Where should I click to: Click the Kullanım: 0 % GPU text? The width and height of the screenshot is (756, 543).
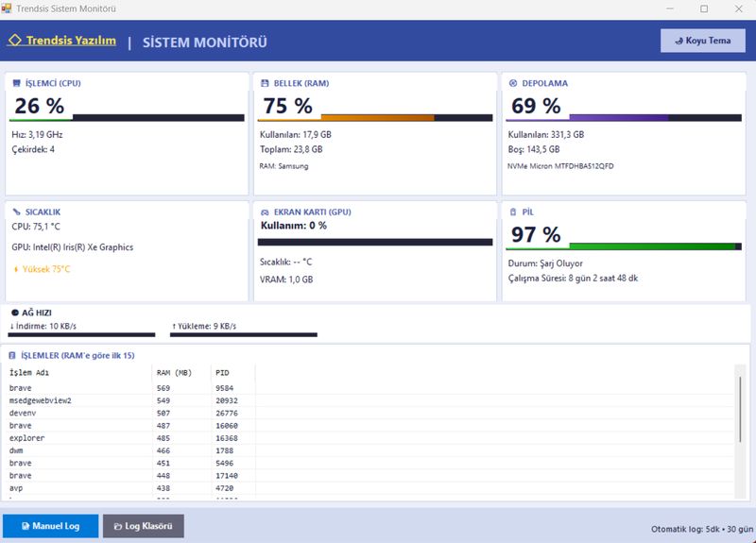[x=294, y=226]
